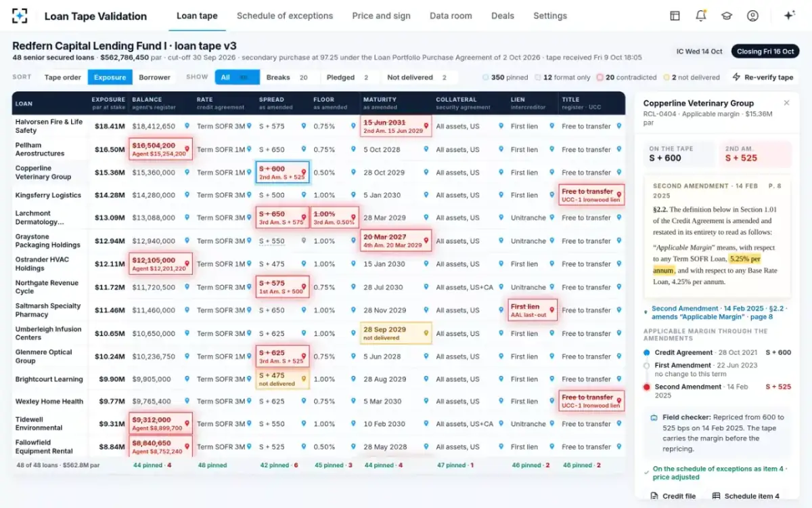This screenshot has width=812, height=508.
Task: Open the Credit file button
Action: pyautogui.click(x=673, y=496)
